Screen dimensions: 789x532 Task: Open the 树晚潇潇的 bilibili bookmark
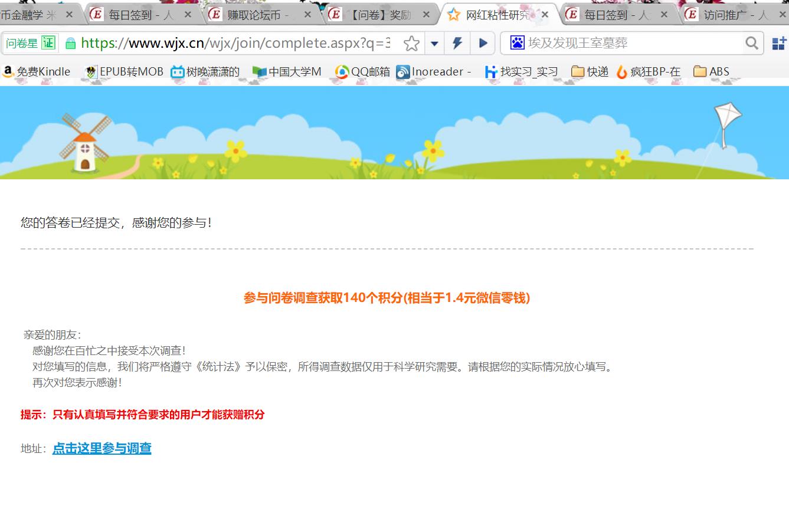coord(205,72)
